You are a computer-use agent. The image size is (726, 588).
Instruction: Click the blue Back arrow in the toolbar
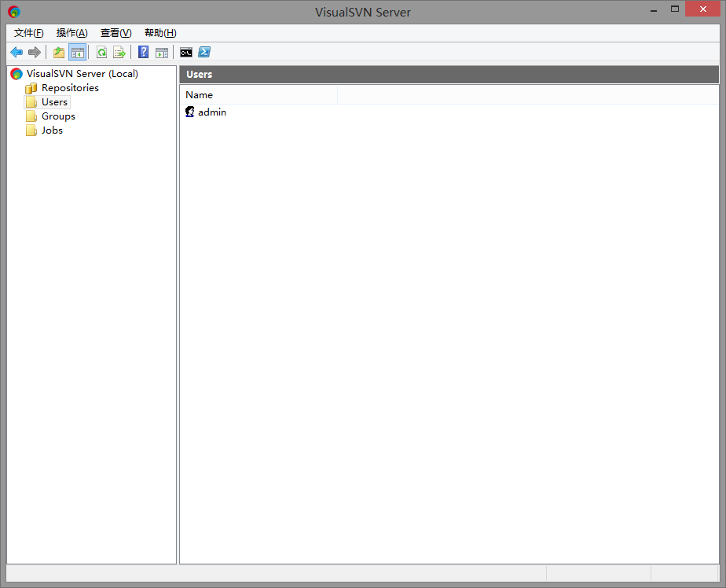pyautogui.click(x=16, y=53)
